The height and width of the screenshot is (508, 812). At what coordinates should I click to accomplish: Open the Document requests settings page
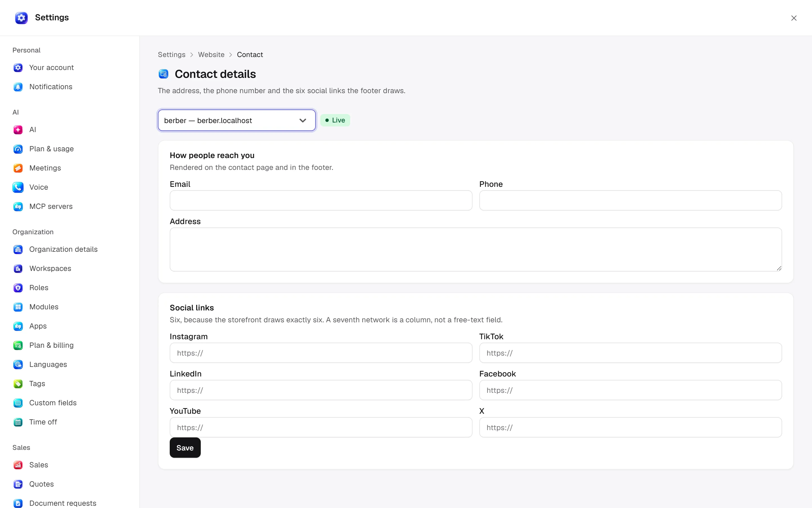click(x=62, y=503)
